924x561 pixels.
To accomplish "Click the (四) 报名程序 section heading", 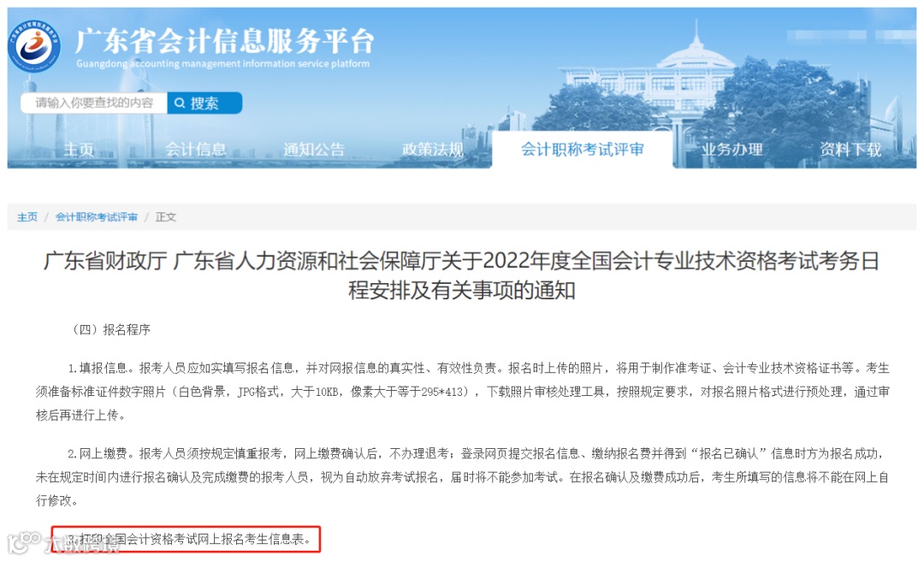I will click(110, 329).
